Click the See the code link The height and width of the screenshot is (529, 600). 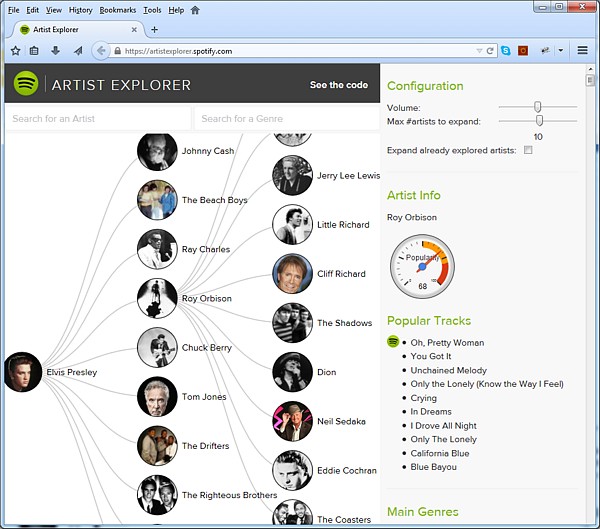click(339, 85)
